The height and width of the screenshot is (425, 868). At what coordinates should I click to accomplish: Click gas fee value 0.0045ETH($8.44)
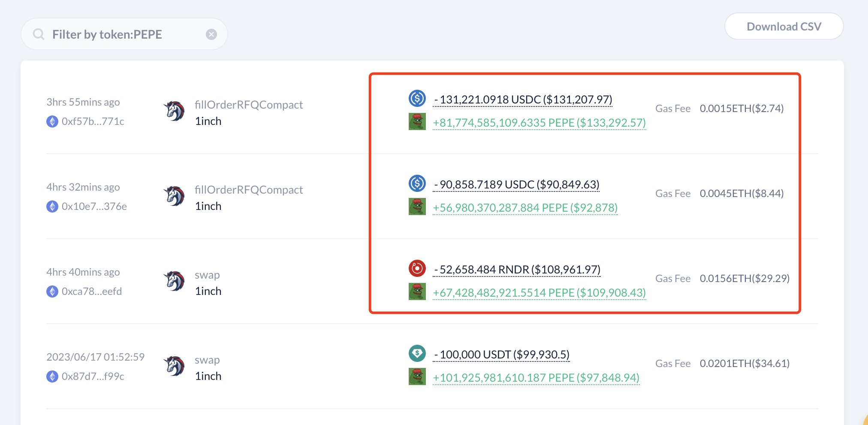pos(742,194)
